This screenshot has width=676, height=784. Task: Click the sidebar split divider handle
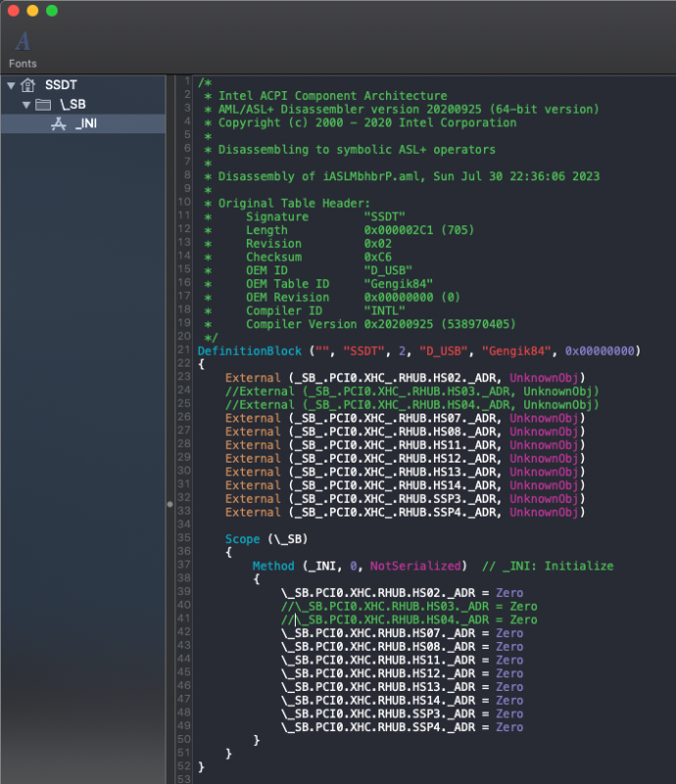[x=169, y=503]
